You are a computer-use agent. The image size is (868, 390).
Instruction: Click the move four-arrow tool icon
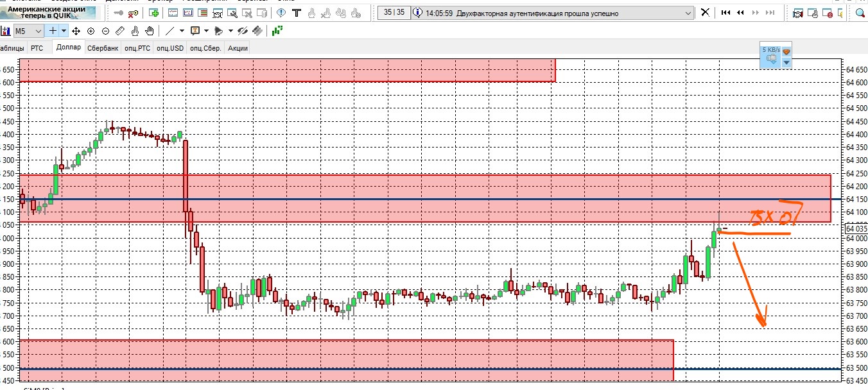coord(76,31)
